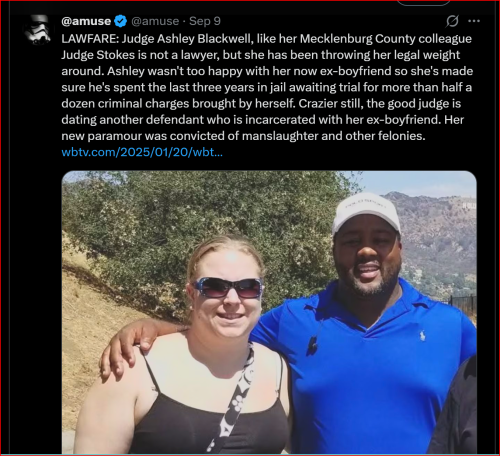
Task: Open the Grok explain-post icon
Action: pos(452,21)
